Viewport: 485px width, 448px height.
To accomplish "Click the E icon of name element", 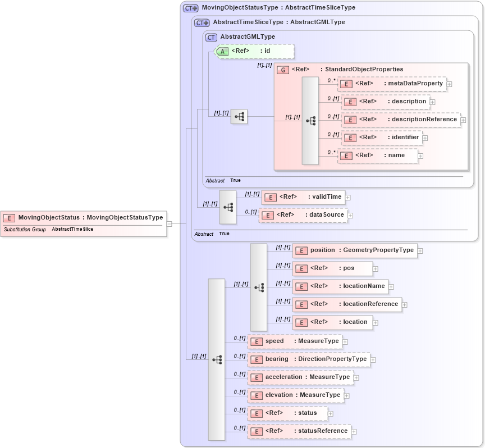I will tap(346, 156).
